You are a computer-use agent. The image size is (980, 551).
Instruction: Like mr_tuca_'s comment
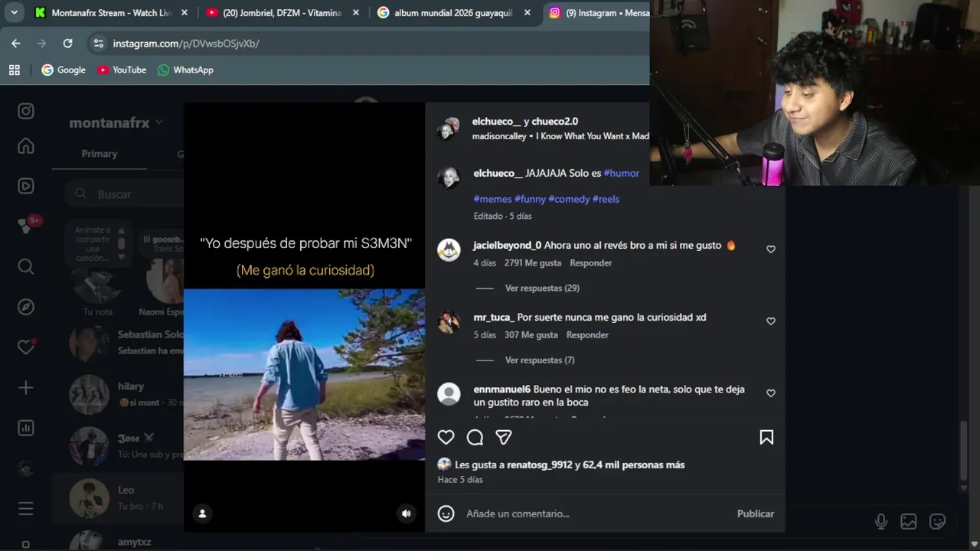771,321
